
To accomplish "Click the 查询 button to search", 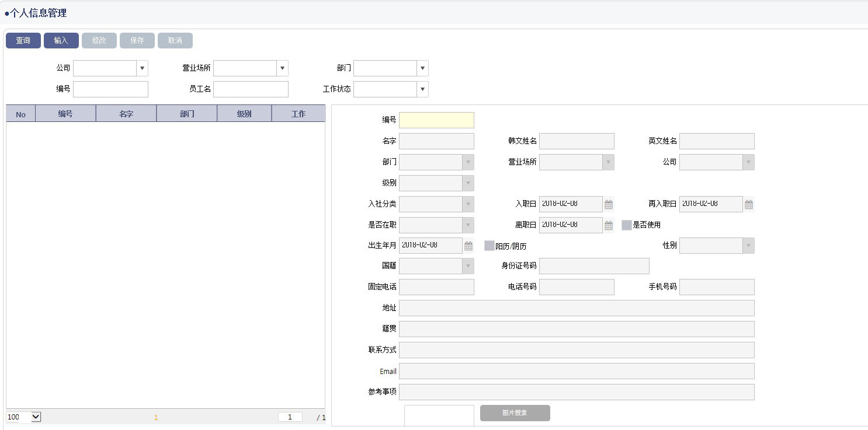I will (23, 40).
